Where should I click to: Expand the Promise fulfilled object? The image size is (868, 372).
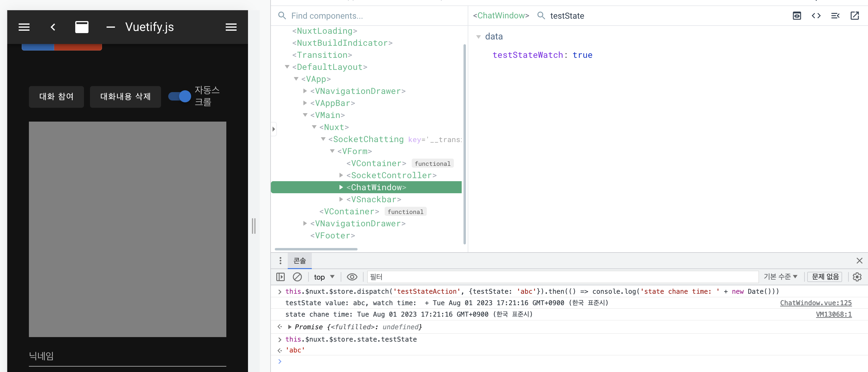pos(290,327)
